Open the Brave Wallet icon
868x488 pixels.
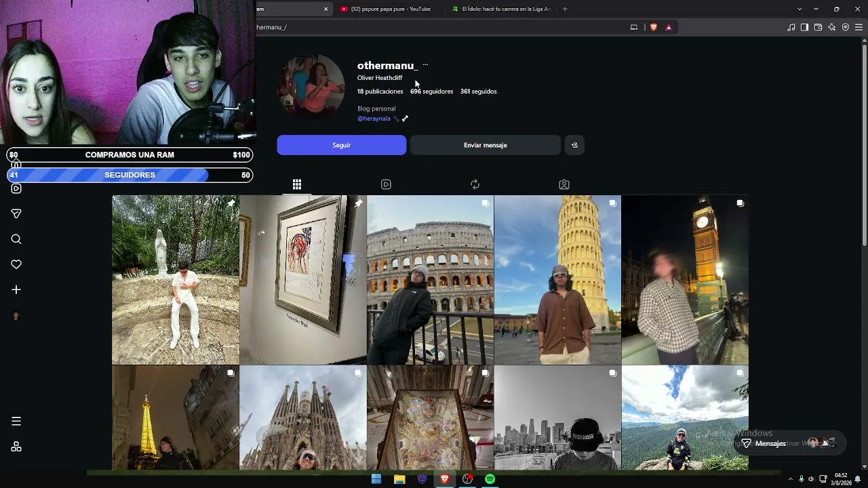coord(818,27)
